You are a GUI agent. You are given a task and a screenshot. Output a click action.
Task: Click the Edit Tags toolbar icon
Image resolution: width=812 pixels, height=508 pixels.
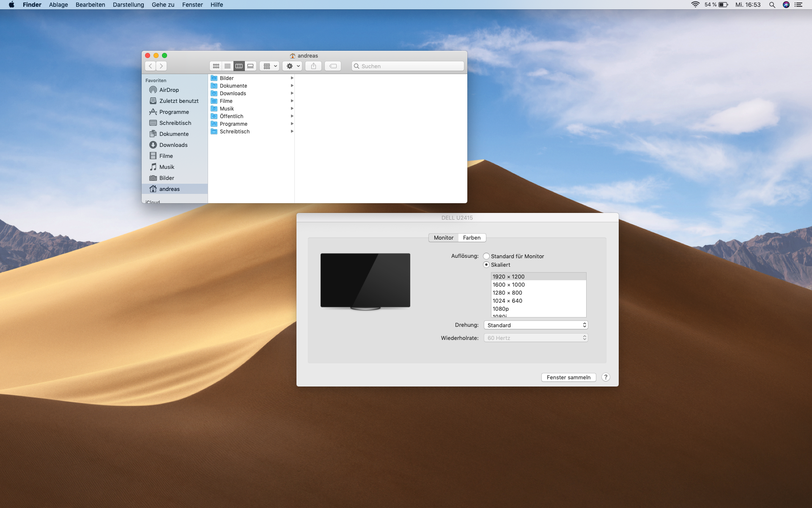coord(333,66)
